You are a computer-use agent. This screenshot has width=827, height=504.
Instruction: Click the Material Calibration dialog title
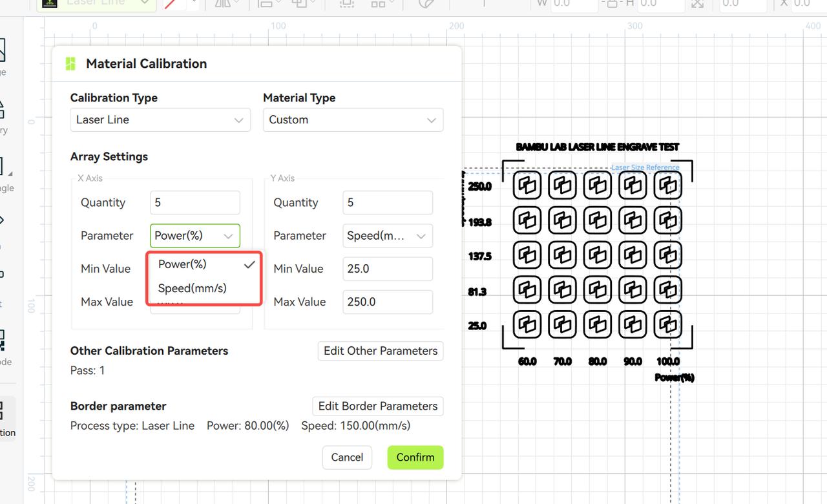point(147,63)
